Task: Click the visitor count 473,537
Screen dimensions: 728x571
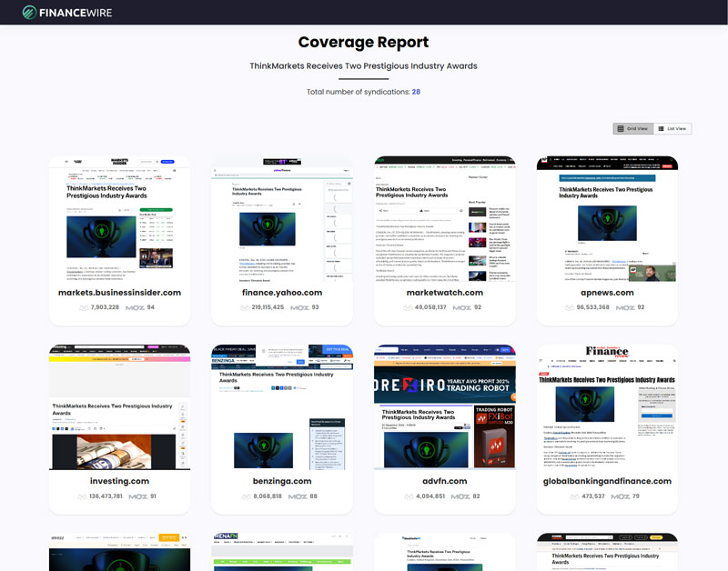Action: pos(593,496)
